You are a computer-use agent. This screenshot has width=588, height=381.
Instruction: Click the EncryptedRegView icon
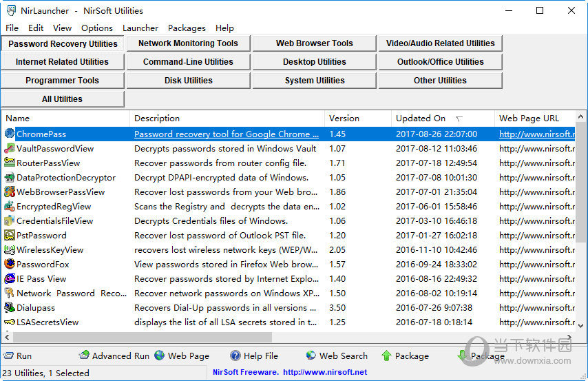click(x=10, y=206)
